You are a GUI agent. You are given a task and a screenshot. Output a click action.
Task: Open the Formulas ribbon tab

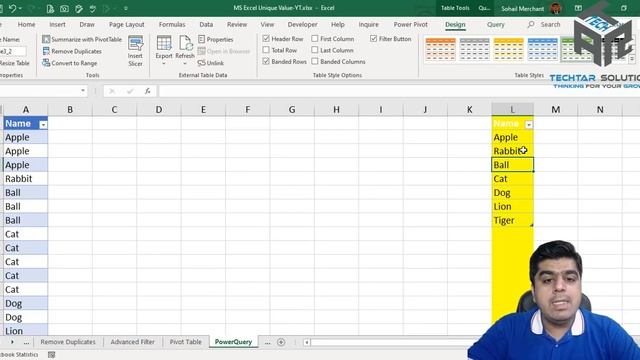172,24
